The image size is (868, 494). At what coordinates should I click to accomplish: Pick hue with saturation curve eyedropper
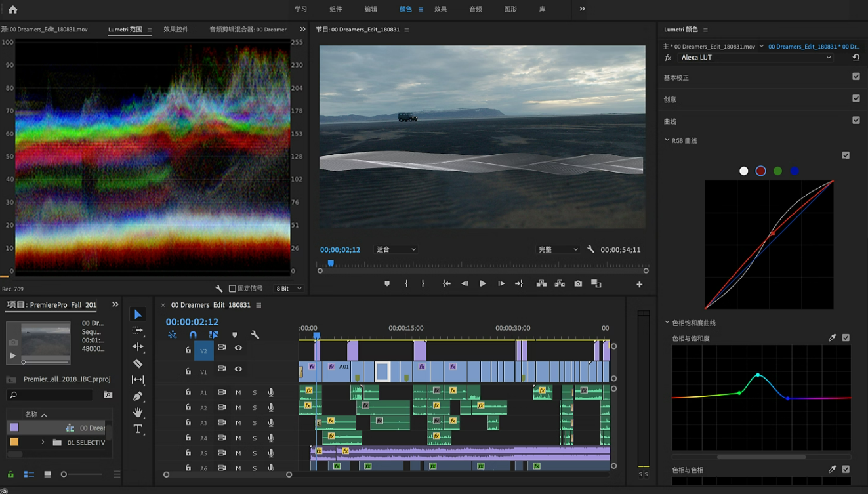coord(832,338)
